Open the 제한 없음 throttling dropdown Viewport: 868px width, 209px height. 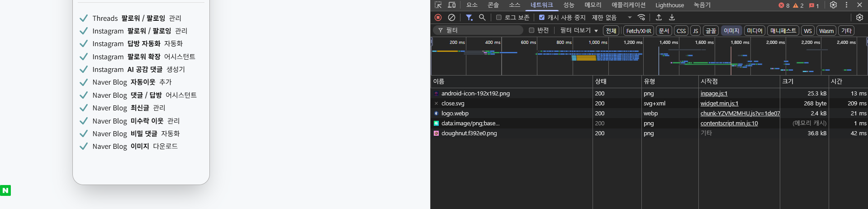pyautogui.click(x=612, y=17)
